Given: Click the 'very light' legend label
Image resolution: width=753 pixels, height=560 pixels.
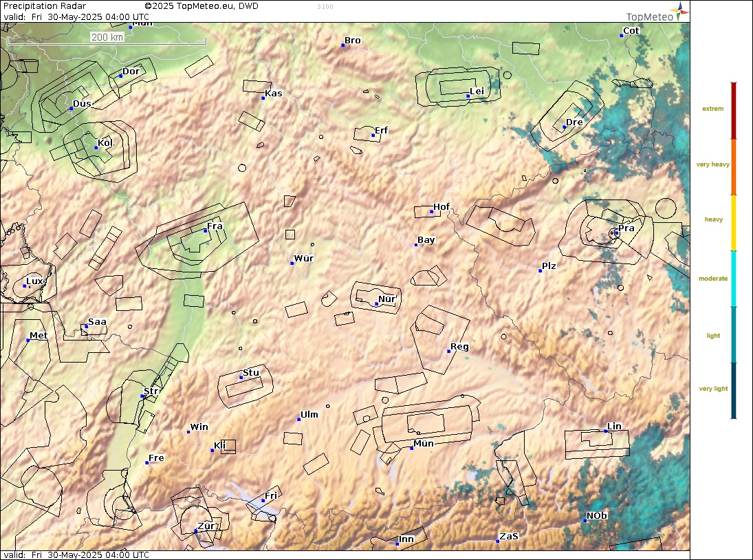Looking at the screenshot, I should tap(713, 389).
